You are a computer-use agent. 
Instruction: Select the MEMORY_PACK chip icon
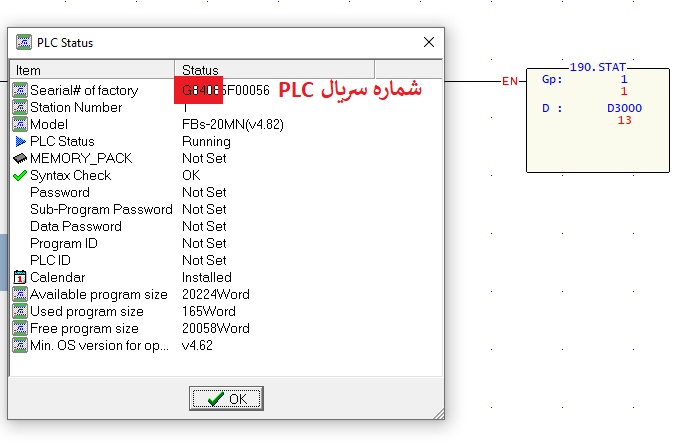[20, 158]
